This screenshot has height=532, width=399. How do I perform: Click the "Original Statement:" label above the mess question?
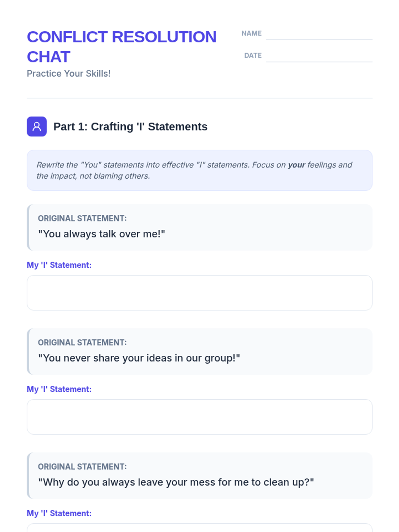(82, 466)
